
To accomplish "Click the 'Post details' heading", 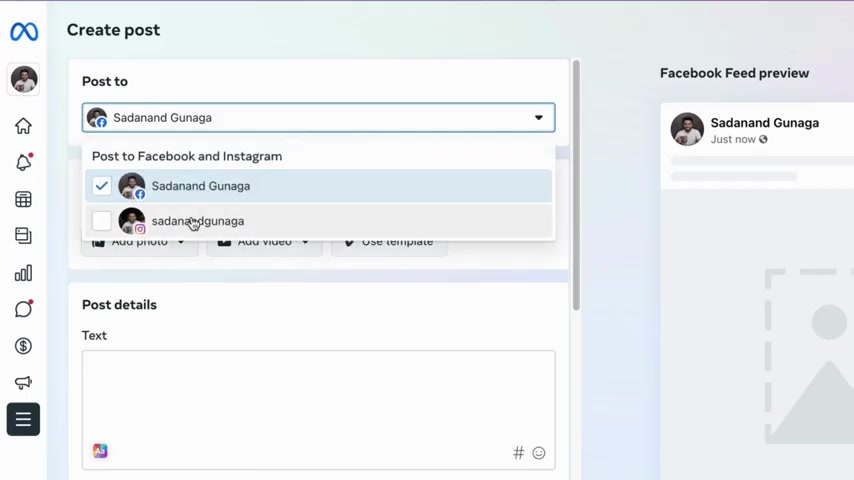I will click(x=119, y=305).
